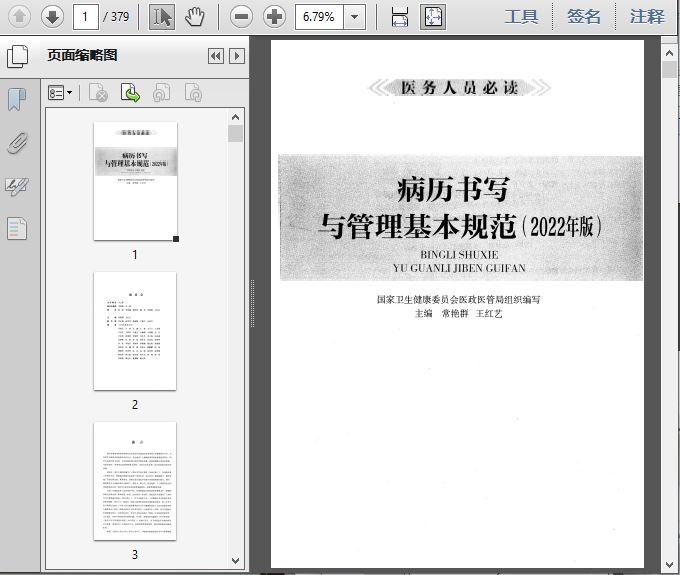Click document scroll up arrow

click(670, 53)
